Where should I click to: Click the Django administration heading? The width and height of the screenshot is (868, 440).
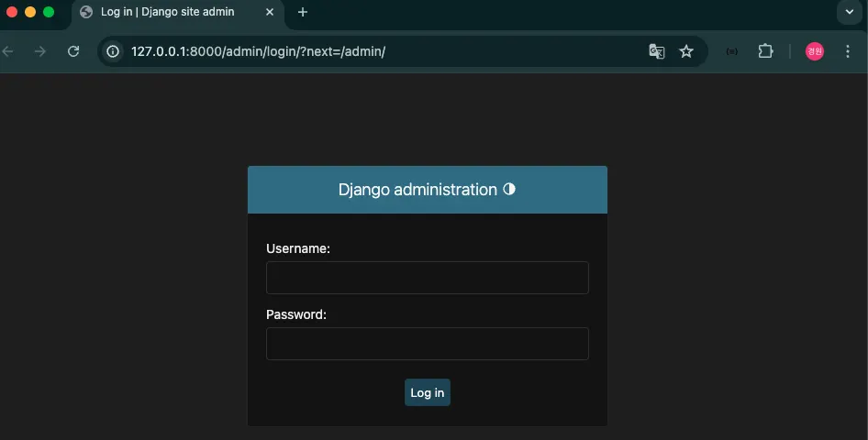418,190
